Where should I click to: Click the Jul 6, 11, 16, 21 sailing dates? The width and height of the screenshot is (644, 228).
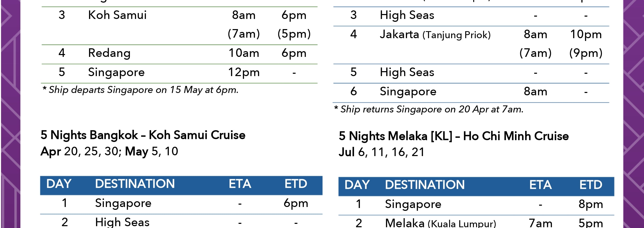point(382,152)
